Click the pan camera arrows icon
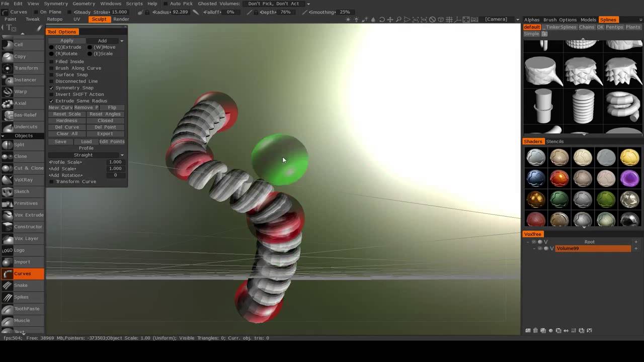 (390, 20)
